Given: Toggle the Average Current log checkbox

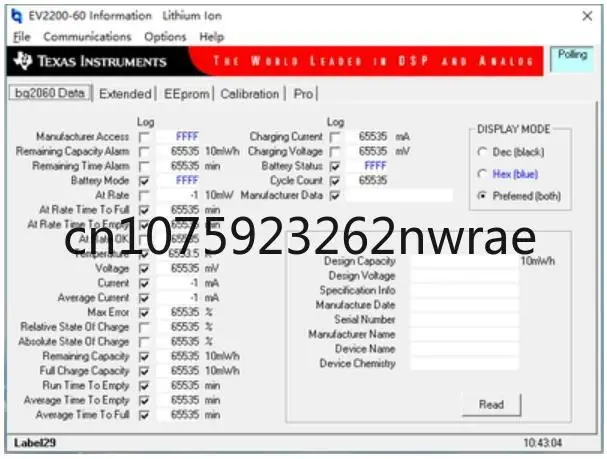Looking at the screenshot, I should click(x=144, y=298).
